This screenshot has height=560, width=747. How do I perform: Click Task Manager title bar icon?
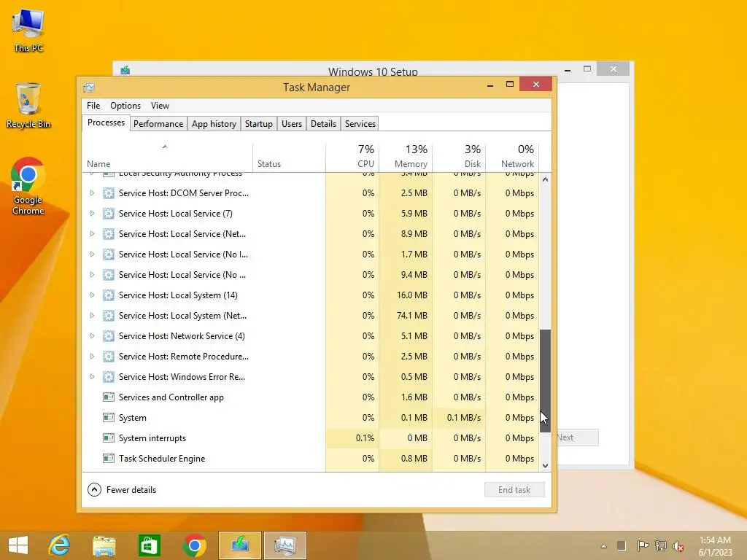89,87
